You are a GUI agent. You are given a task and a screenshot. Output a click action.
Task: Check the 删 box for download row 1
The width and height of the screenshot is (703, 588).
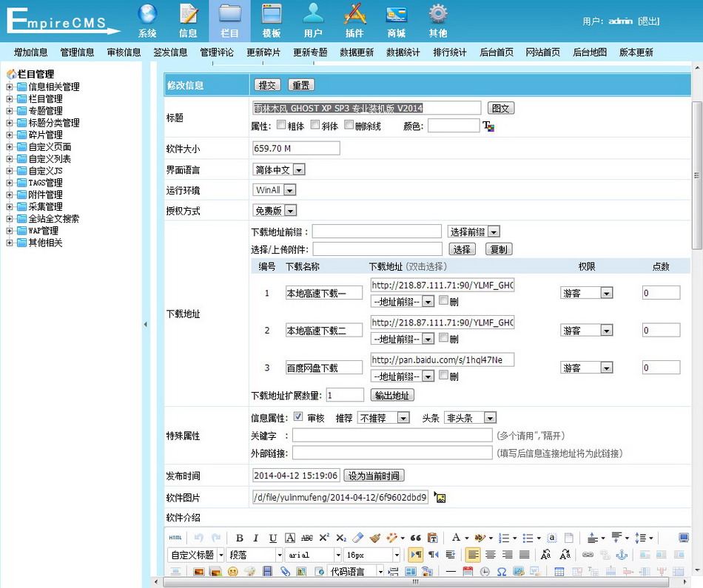click(443, 300)
